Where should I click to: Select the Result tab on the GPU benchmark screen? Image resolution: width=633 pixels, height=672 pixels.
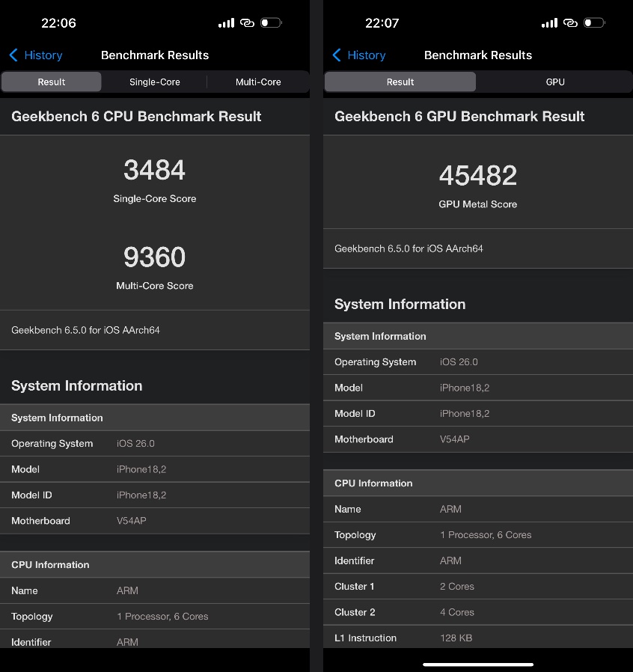click(400, 82)
